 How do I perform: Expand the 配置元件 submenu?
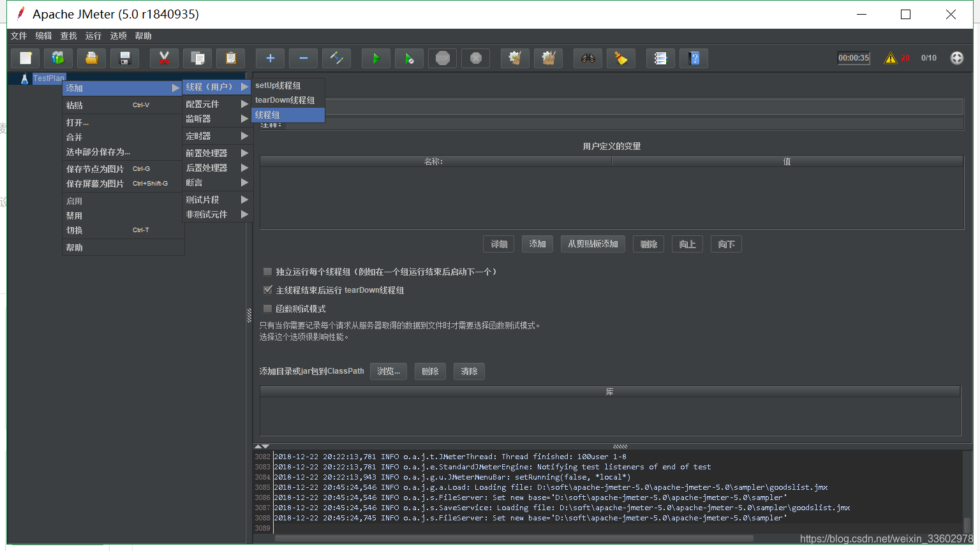pos(217,104)
